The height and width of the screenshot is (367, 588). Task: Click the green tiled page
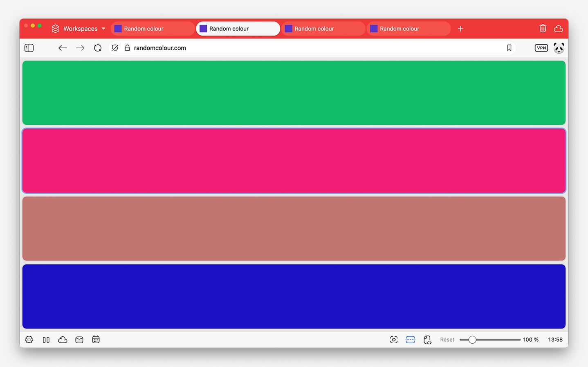[294, 93]
